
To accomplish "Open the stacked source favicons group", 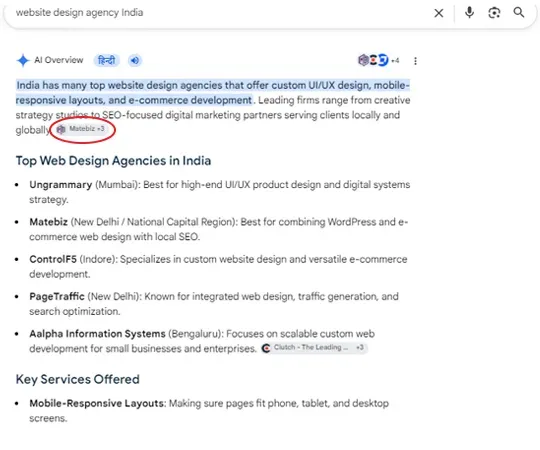I will tap(373, 60).
